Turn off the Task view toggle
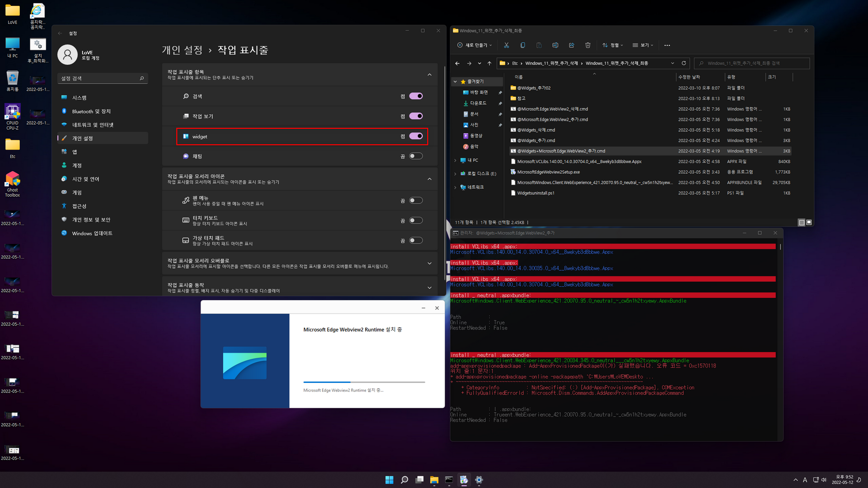The width and height of the screenshot is (868, 488). tap(416, 116)
